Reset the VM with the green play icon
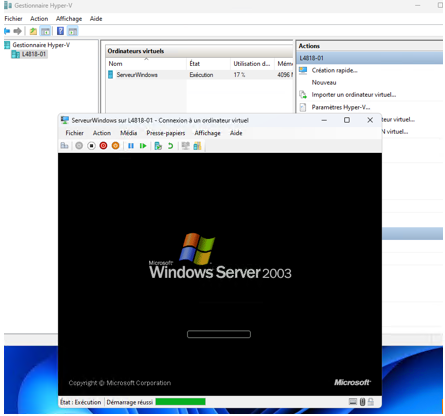The image size is (445, 416). click(143, 146)
